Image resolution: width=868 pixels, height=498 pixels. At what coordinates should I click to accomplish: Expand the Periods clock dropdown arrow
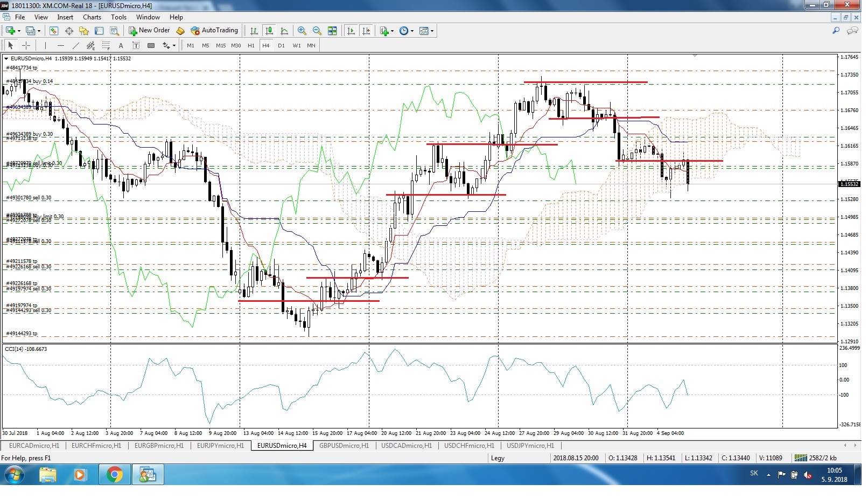[412, 31]
